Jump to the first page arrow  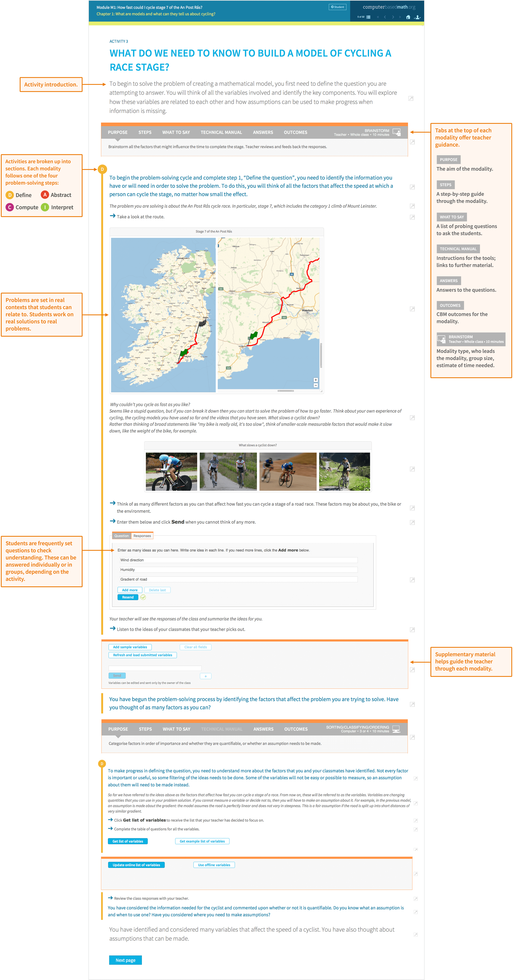tap(378, 17)
